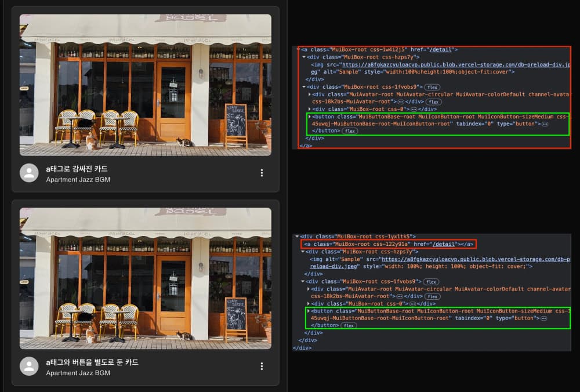Expand the div css-1fvobs9 node in bottom panel

pyautogui.click(x=302, y=281)
